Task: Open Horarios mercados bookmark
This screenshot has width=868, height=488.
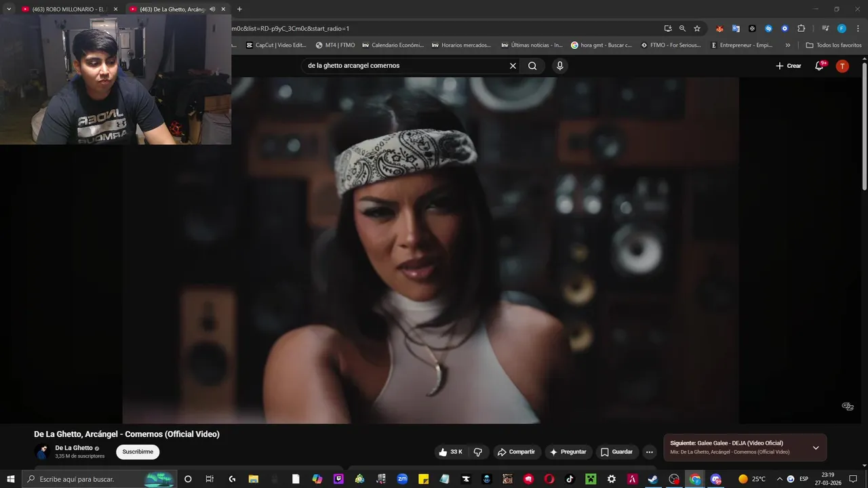Action: pos(461,45)
